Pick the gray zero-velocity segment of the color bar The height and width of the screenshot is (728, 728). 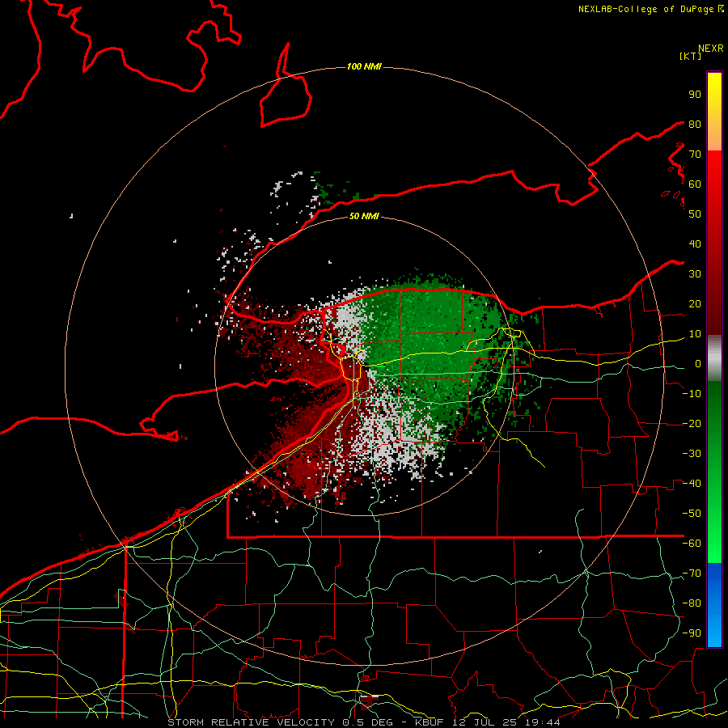tap(714, 358)
